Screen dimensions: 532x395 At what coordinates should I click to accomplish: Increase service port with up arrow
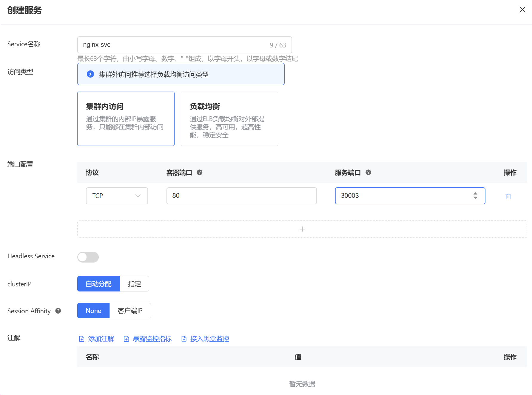click(475, 194)
